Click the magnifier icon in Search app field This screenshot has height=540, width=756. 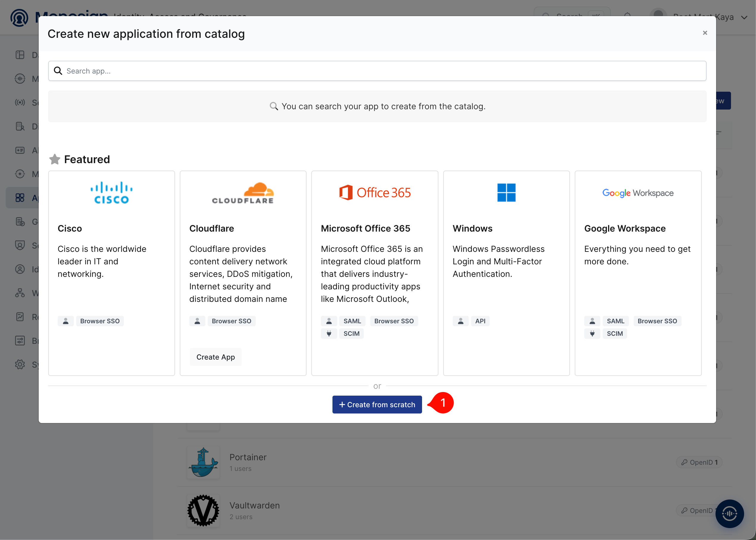pyautogui.click(x=58, y=71)
